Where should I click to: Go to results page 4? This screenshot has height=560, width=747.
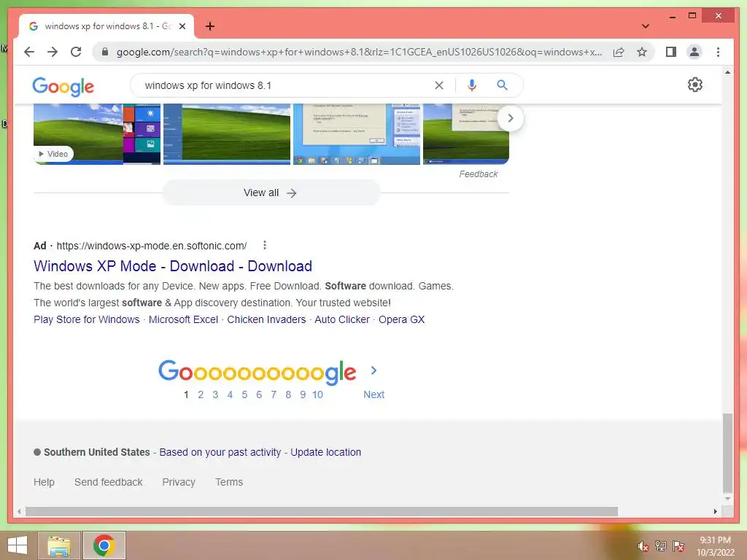click(x=230, y=394)
